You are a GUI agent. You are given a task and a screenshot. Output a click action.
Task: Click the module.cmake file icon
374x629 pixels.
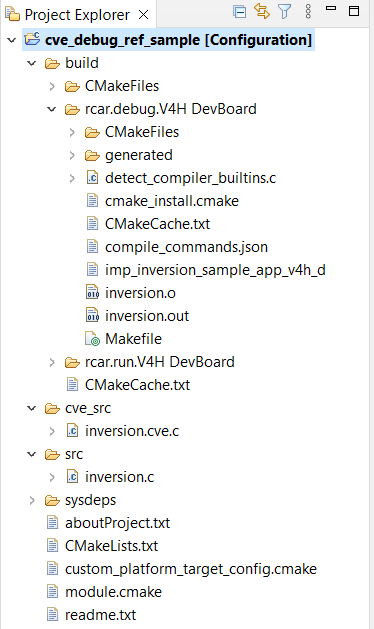point(52,592)
